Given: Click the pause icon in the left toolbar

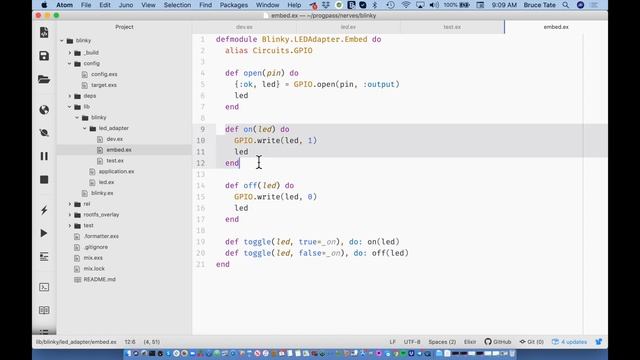Looking at the screenshot, I should pos(44,156).
